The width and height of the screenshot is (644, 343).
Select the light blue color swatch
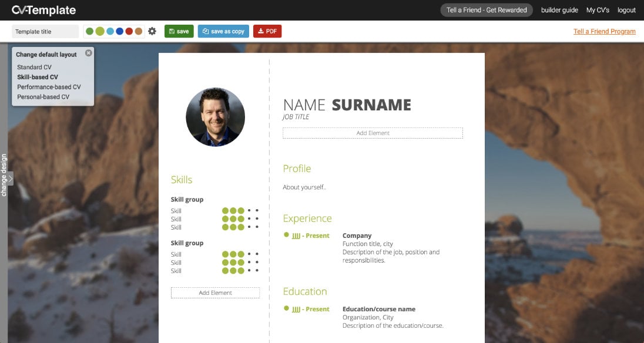[x=110, y=31]
